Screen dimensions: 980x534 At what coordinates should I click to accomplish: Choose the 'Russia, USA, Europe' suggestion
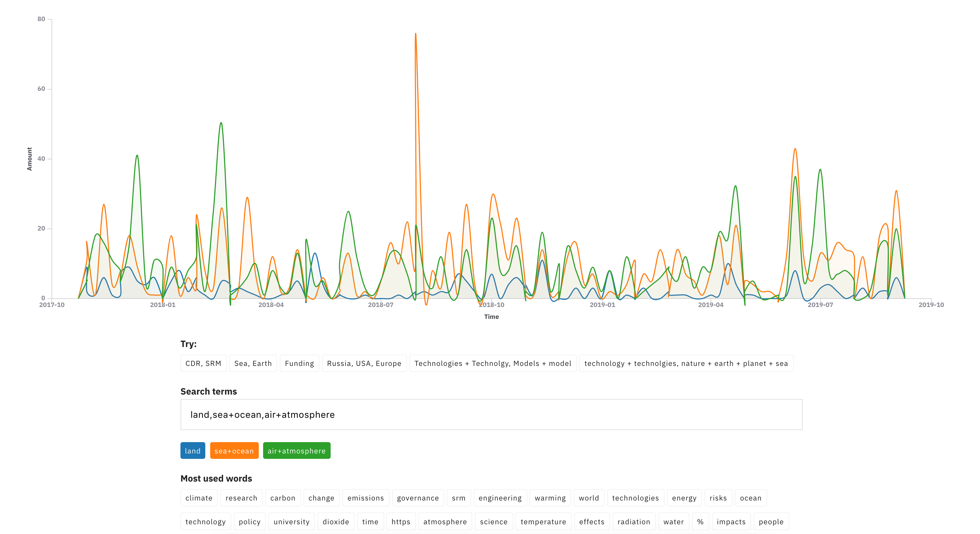coord(364,363)
